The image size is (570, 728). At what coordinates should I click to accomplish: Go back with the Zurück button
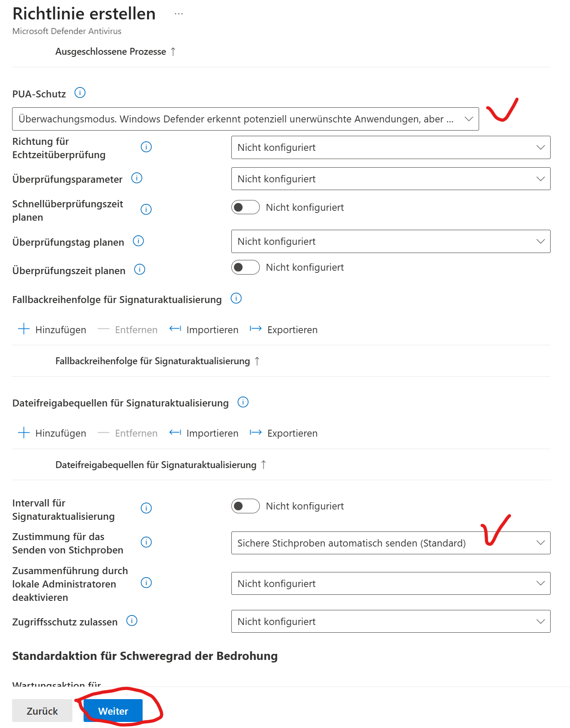click(42, 711)
